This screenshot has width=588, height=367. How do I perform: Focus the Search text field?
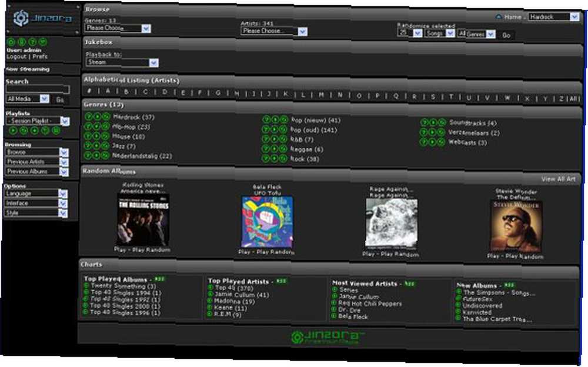[38, 89]
